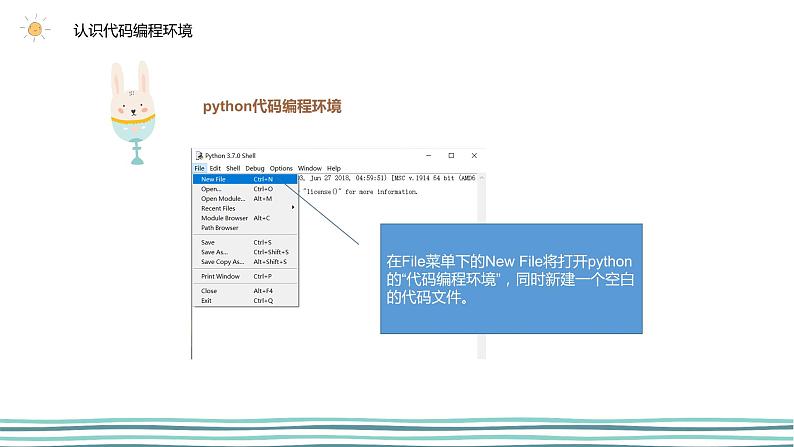Open the Debug menu
The image size is (794, 447).
pos(255,168)
